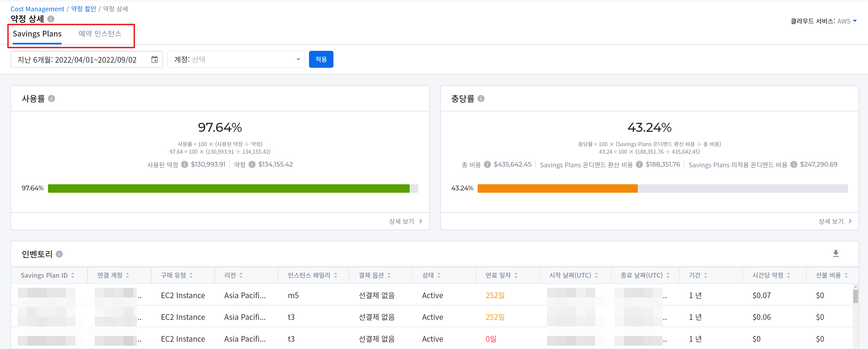Click the green 97.64% usage bar

(x=228, y=189)
